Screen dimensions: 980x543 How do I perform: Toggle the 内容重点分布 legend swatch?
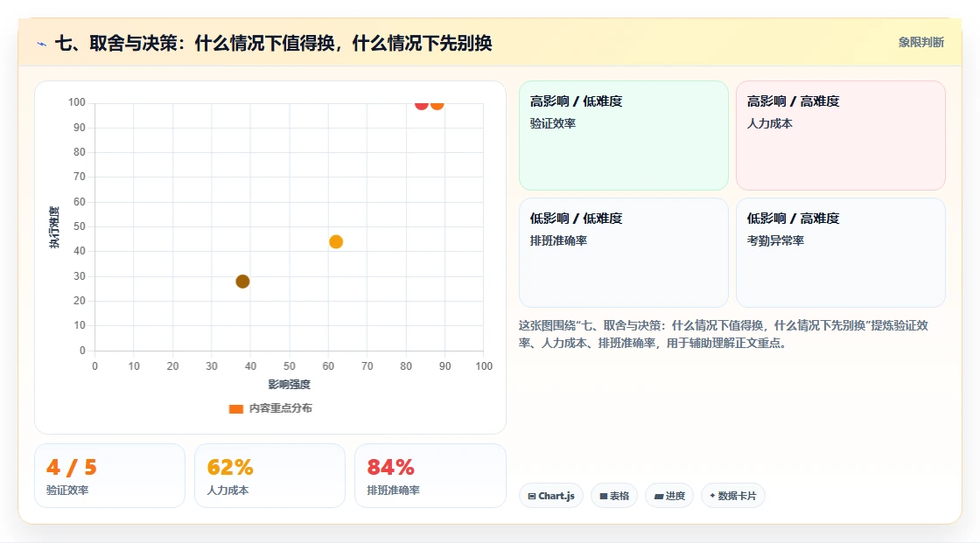click(235, 408)
